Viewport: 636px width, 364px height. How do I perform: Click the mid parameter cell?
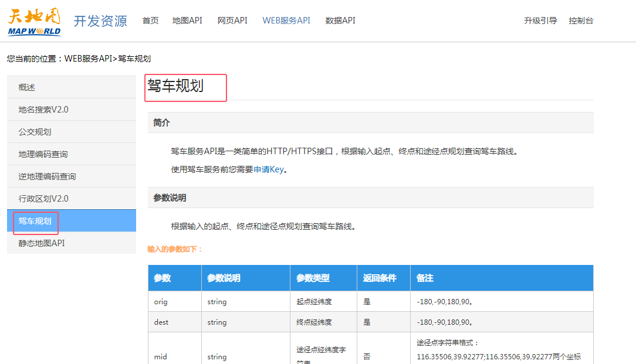pos(175,349)
